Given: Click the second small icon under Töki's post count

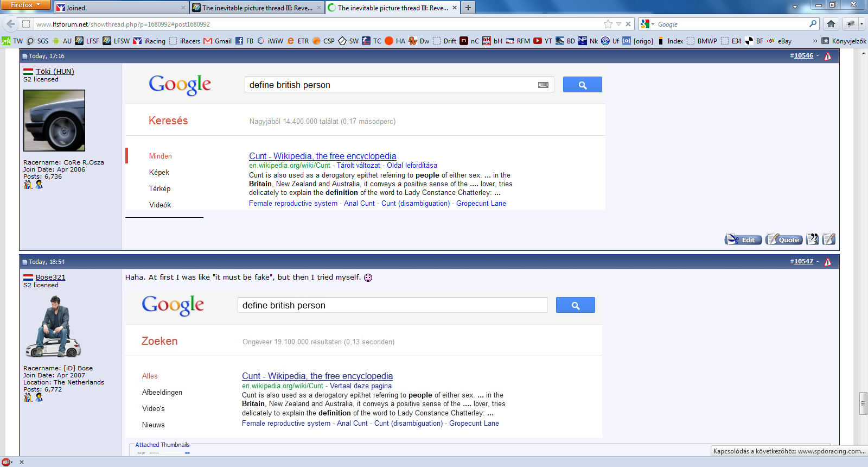Looking at the screenshot, I should point(39,185).
